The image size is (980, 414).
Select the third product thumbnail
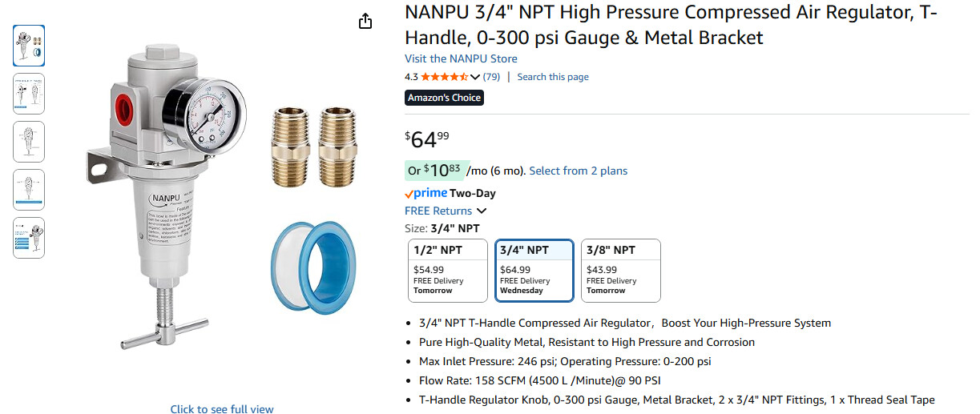point(29,142)
